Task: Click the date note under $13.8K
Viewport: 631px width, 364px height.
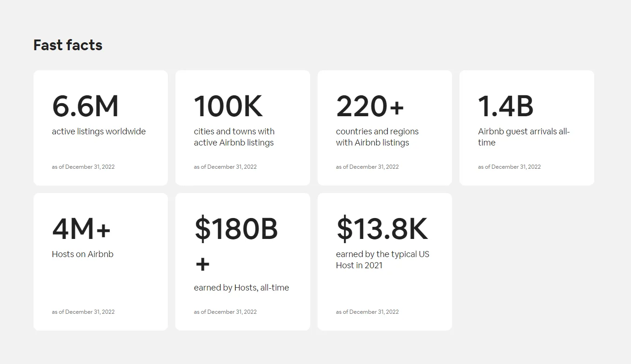Action: 367,312
